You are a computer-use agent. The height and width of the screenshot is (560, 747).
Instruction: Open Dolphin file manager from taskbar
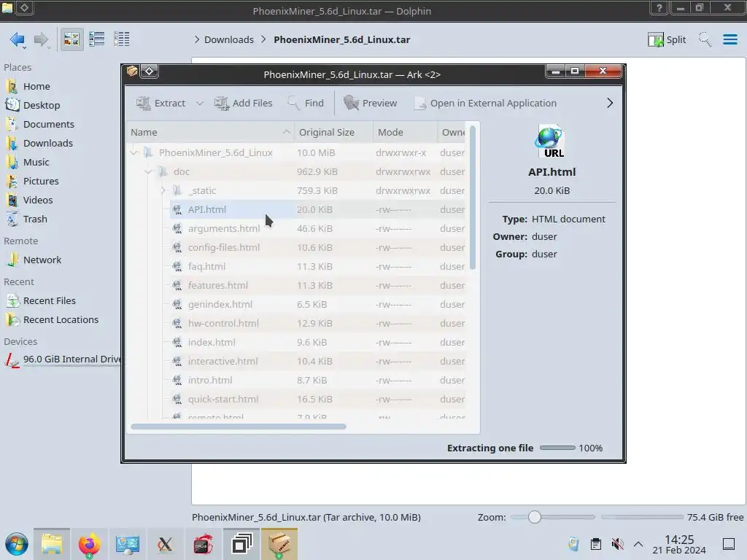pos(52,544)
